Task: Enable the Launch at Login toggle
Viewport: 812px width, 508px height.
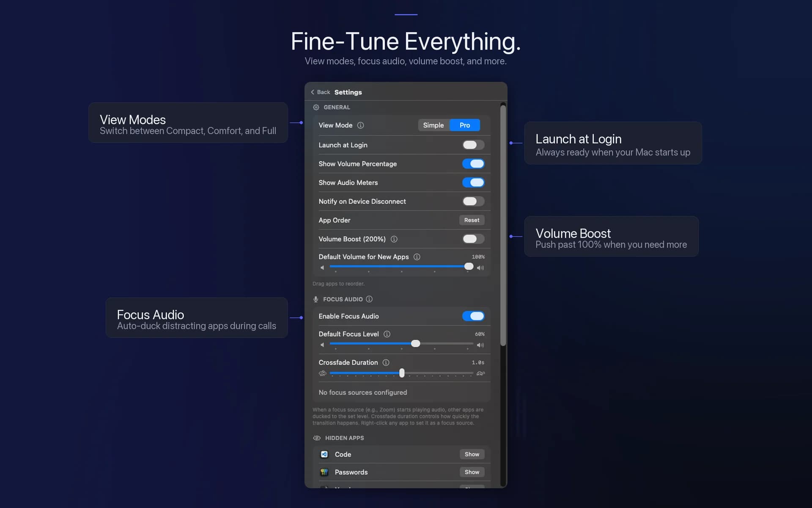Action: 473,145
